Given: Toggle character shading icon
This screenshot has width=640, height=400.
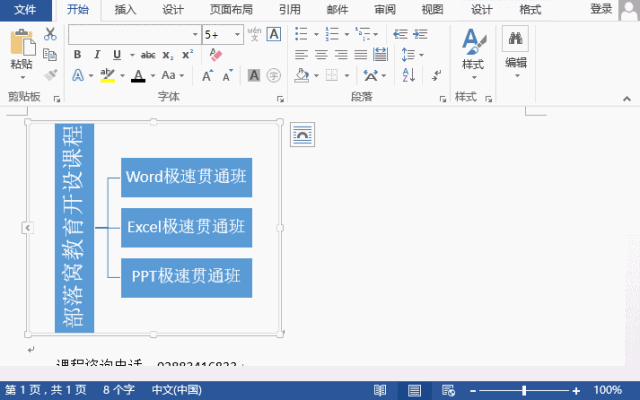Looking at the screenshot, I should 253,76.
